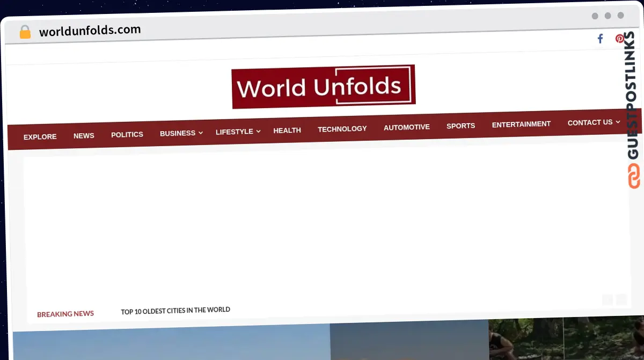
Task: Expand the Contact Us dropdown chevron
Action: tap(618, 122)
